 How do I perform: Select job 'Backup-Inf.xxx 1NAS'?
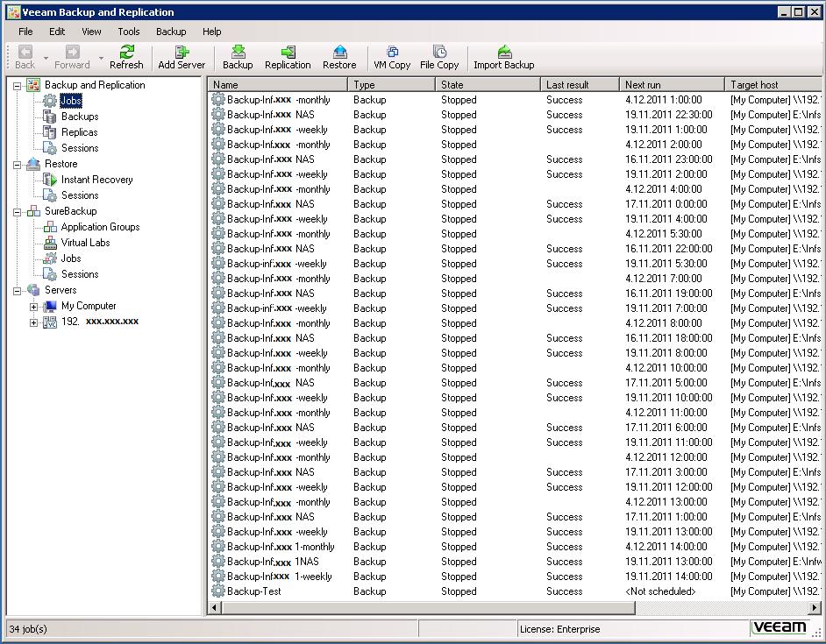tap(273, 562)
